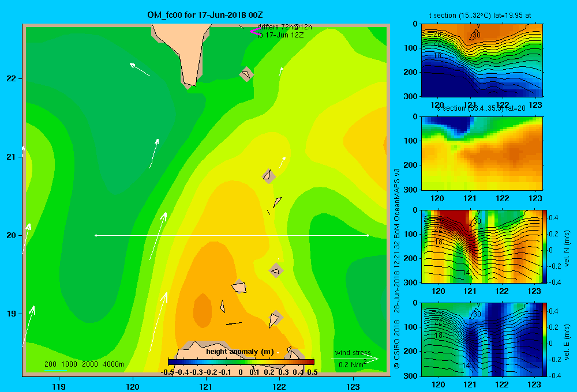This screenshot has height=392, width=577.
Task: Click the west endpoint of the section line
Action: [96, 235]
